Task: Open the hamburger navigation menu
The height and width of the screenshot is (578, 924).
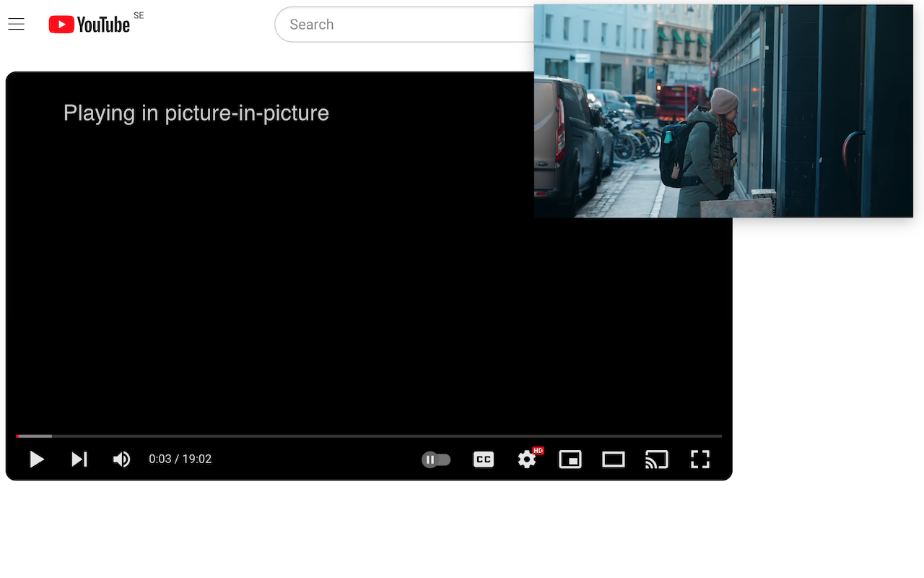Action: (x=16, y=24)
